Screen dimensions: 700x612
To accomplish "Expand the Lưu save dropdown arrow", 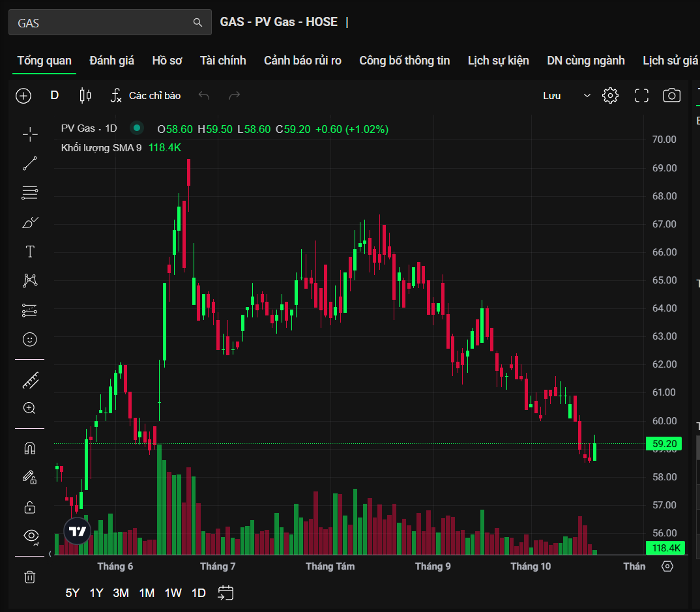I will point(587,96).
